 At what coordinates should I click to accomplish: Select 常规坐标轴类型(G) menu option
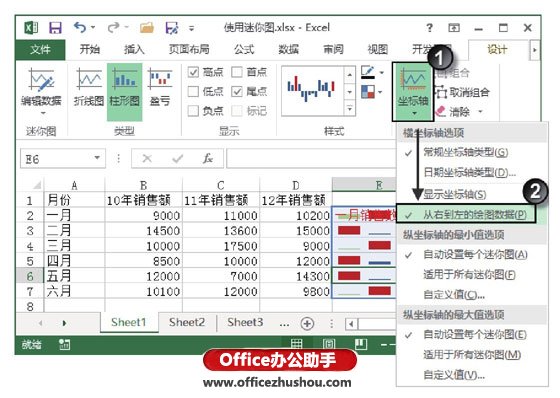click(472, 153)
